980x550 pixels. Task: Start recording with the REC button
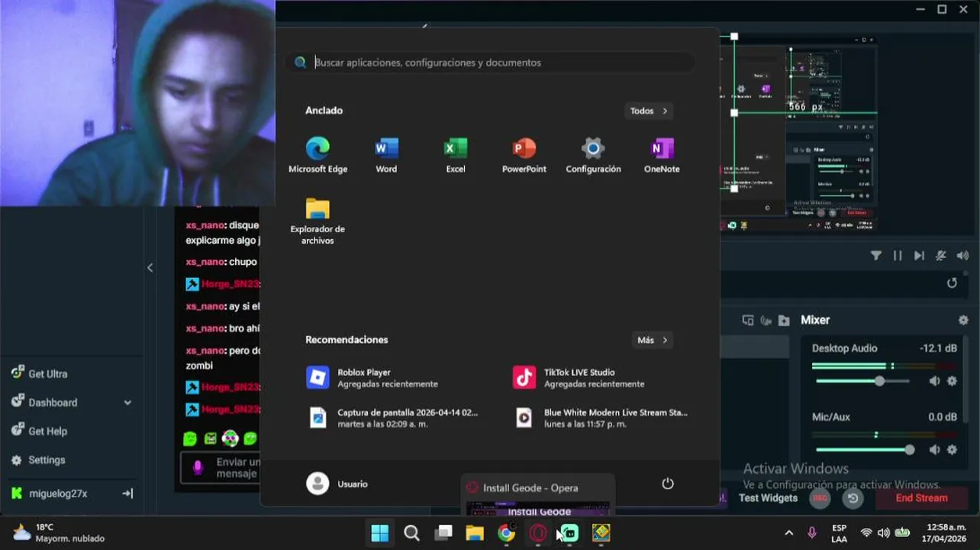tap(820, 498)
